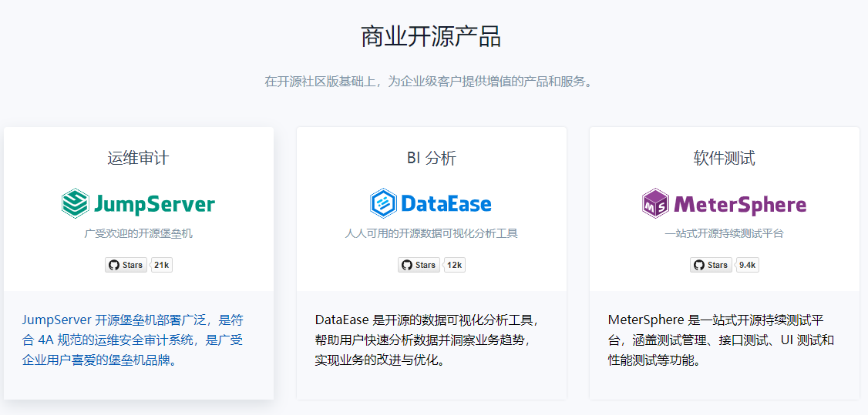
Task: Click the 人人可用的开源数据可视化分析工具 tagline
Action: click(x=431, y=233)
